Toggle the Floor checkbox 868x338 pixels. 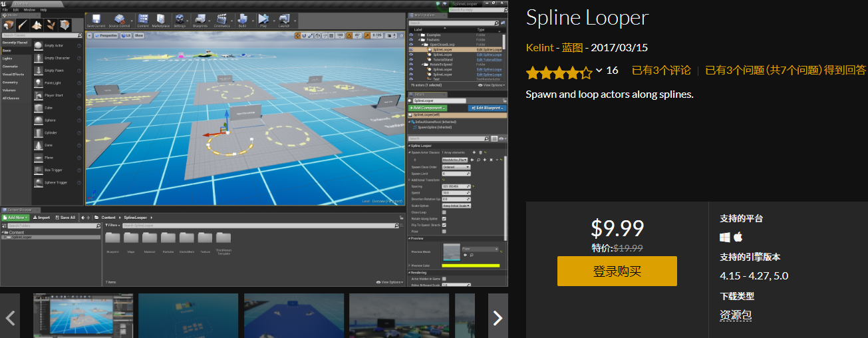click(444, 232)
